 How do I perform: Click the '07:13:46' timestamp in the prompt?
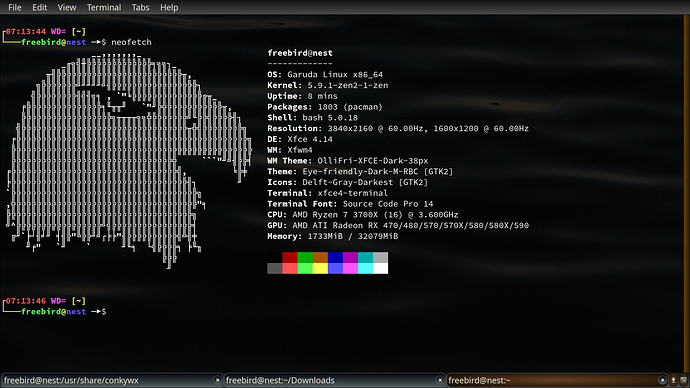pos(26,301)
